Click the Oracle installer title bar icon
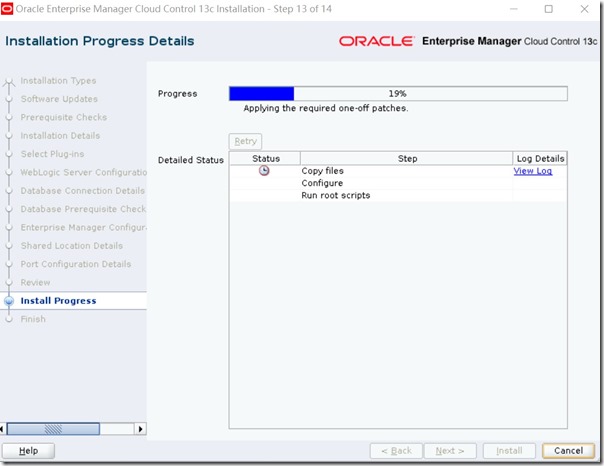The width and height of the screenshot is (604, 466). [7, 9]
